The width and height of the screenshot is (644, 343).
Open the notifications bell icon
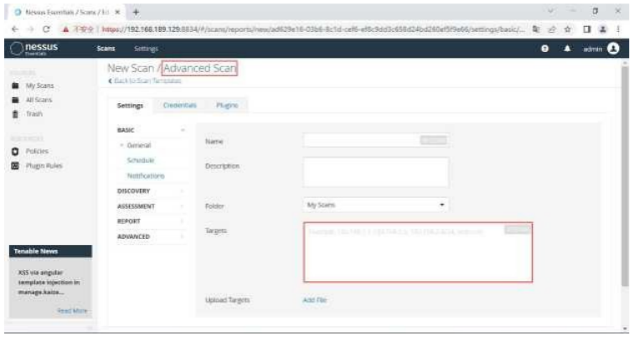click(567, 49)
